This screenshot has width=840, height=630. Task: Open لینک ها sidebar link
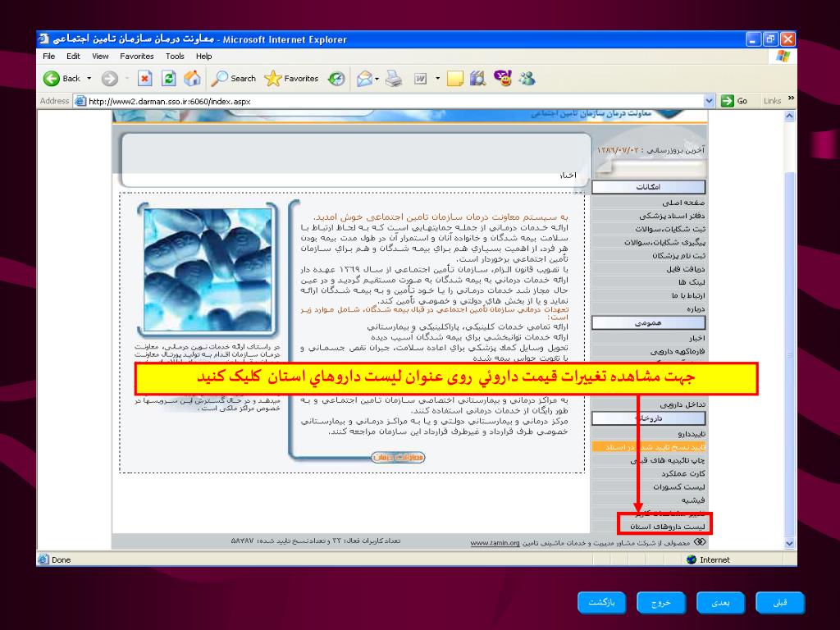point(692,282)
